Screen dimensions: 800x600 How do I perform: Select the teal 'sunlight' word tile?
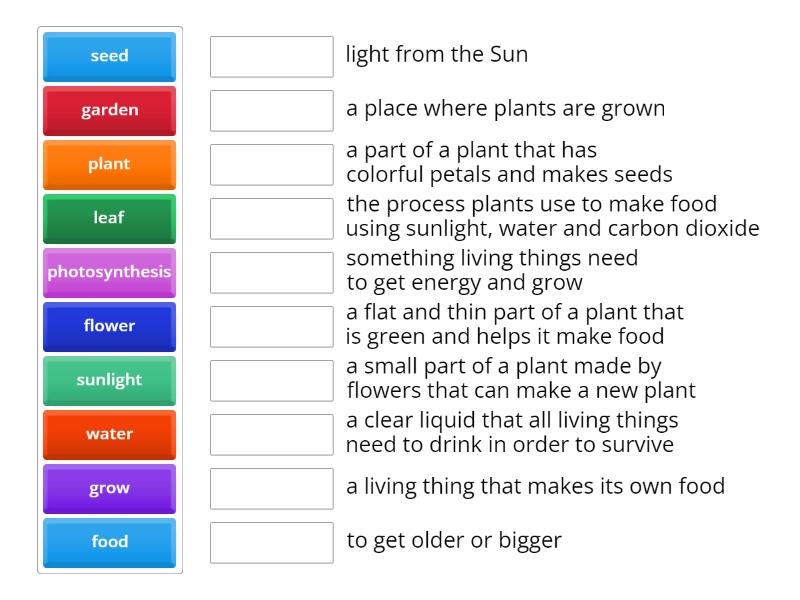click(x=109, y=380)
